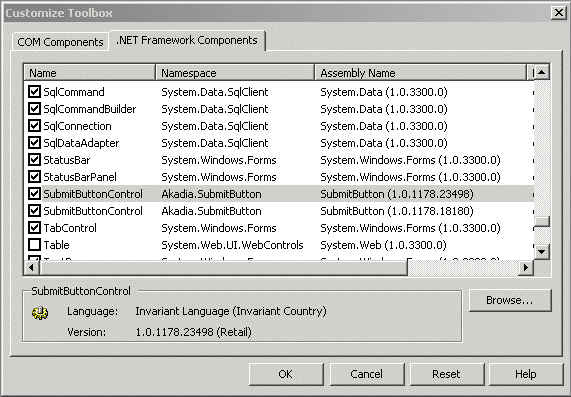Screen dimensions: 571x397
Task: Sort by the Namespace column header
Action: pyautogui.click(x=235, y=73)
